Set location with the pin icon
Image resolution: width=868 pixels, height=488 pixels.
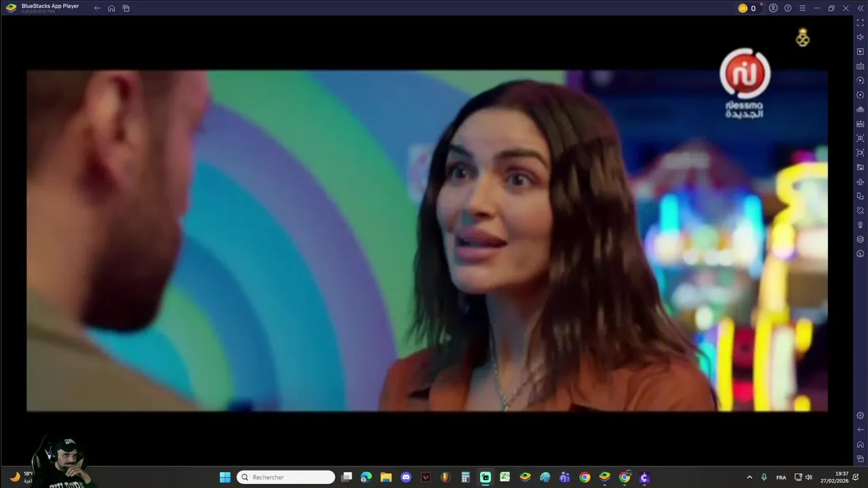point(861,225)
